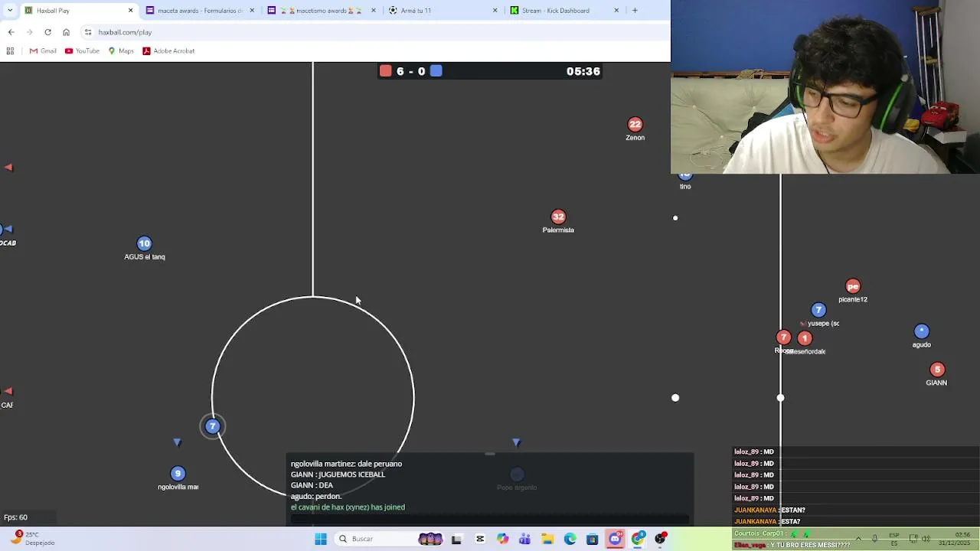Close the Haxball Play tab
The width and height of the screenshot is (980, 551).
click(130, 11)
